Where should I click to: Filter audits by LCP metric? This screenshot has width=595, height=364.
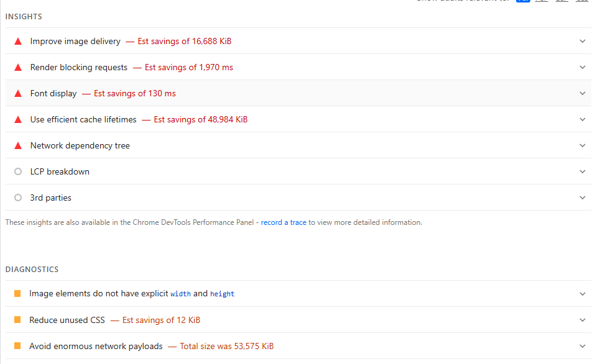pyautogui.click(x=561, y=1)
